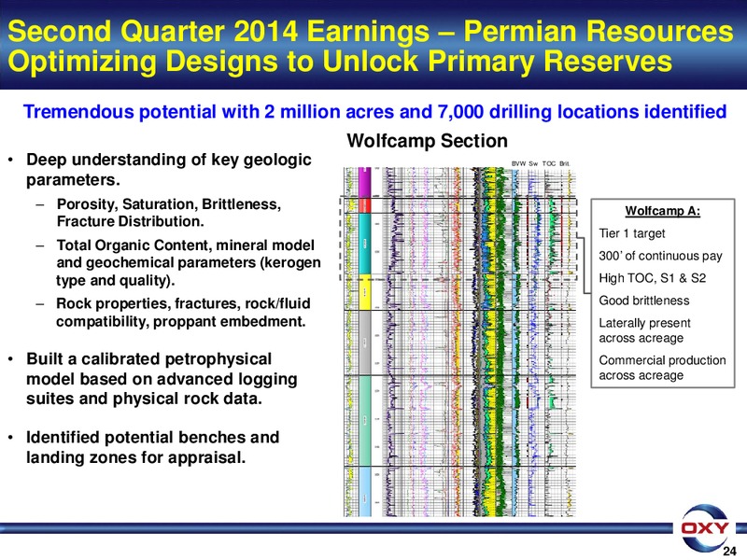Click the 'Built a calibrated petrophysical model' bullet
The image size is (747, 560).
point(162,379)
